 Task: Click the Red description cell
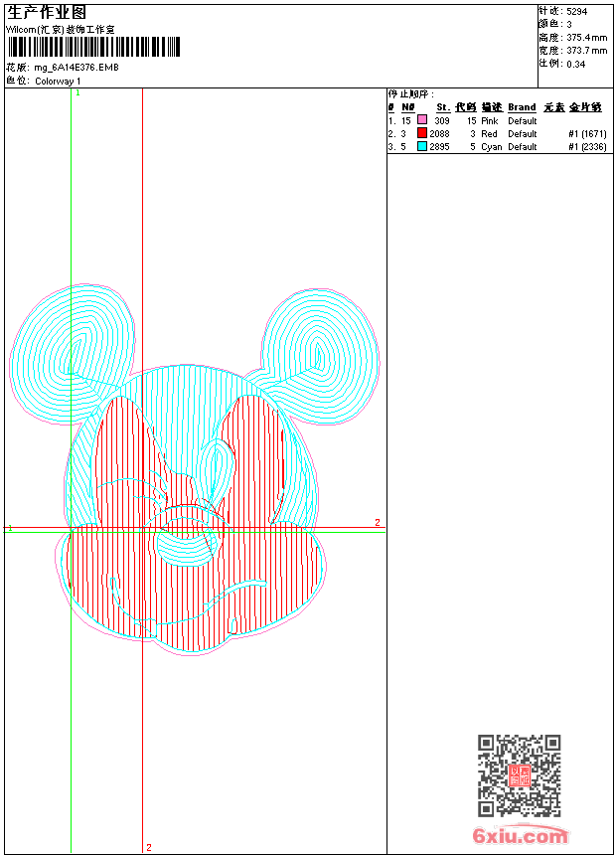[x=489, y=134]
